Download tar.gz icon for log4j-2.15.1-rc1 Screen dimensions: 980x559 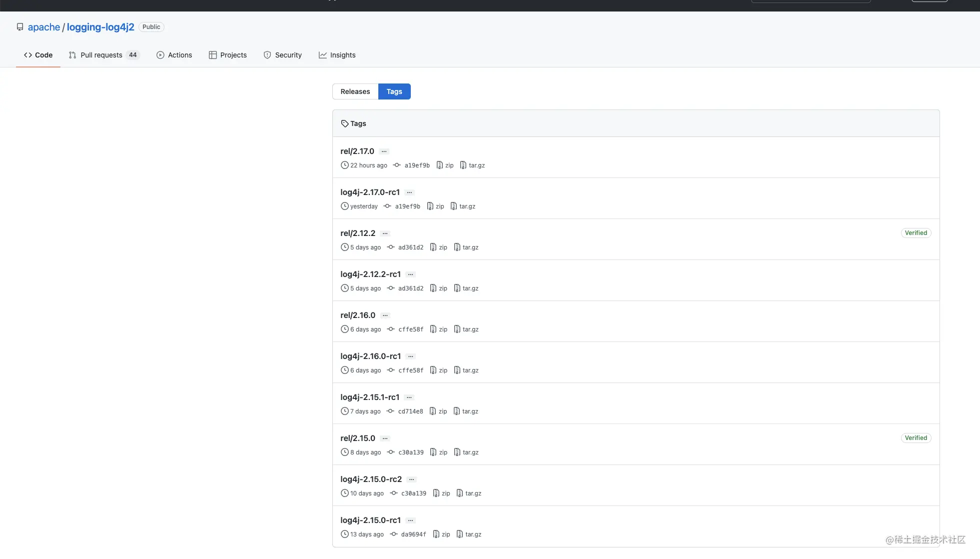[x=457, y=411]
